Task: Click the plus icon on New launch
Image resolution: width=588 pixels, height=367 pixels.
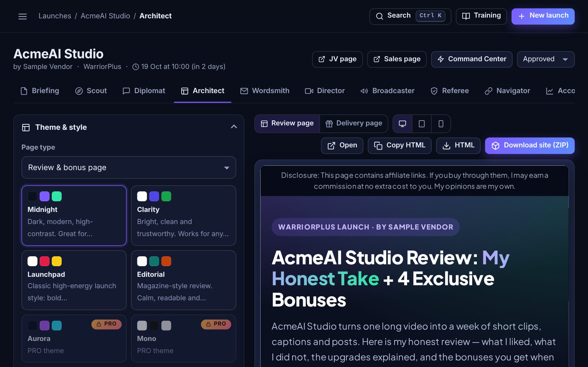Action: pos(522,16)
